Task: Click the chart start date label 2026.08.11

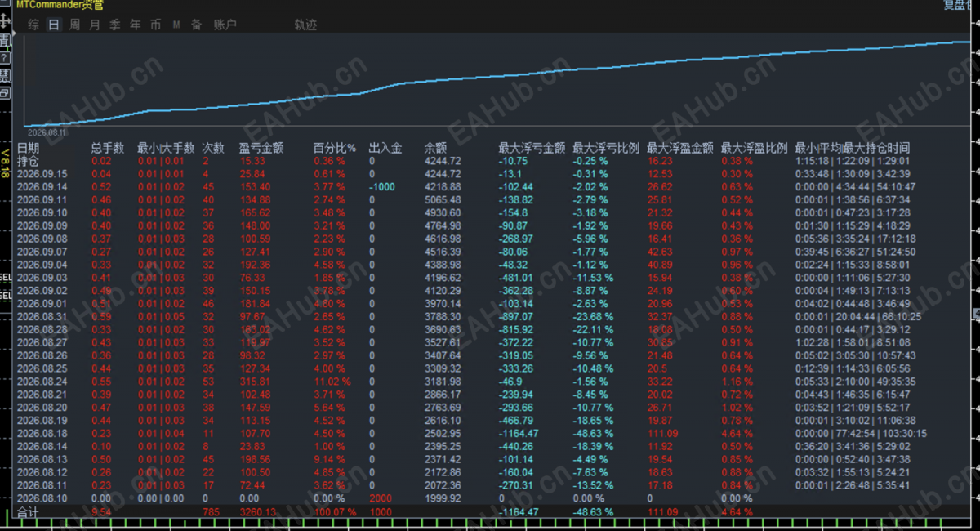Action: click(x=47, y=131)
